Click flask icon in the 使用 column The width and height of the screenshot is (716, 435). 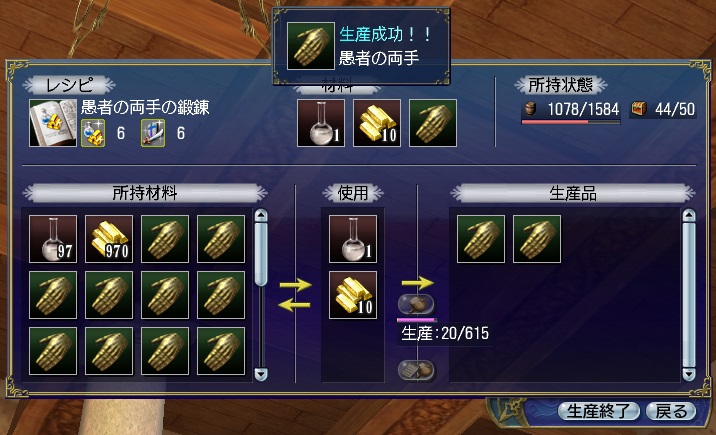[353, 239]
